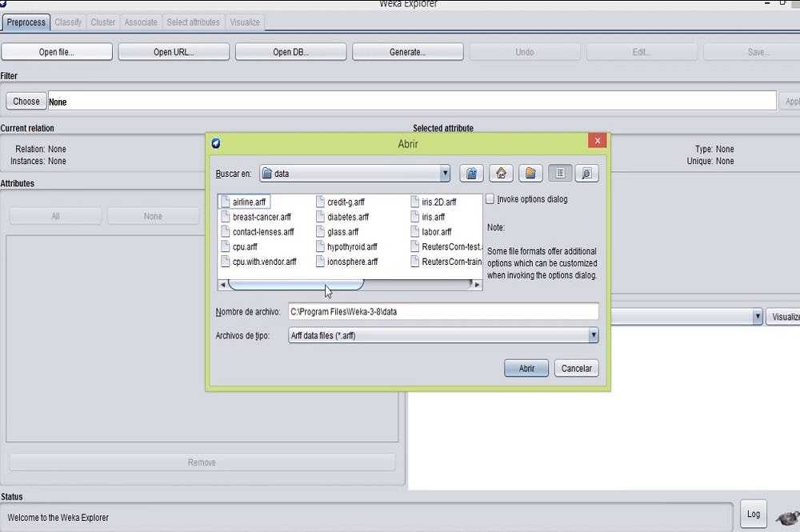
Task: Select the iris.arff file icon
Action: point(414,217)
